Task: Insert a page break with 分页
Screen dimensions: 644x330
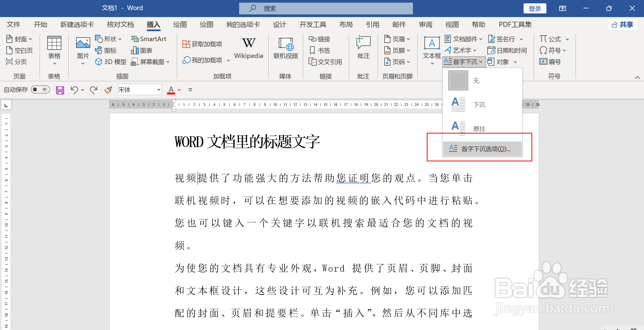Action: click(x=16, y=62)
